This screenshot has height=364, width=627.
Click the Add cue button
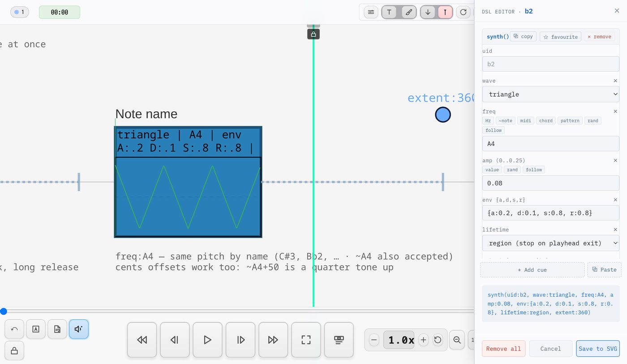532,270
